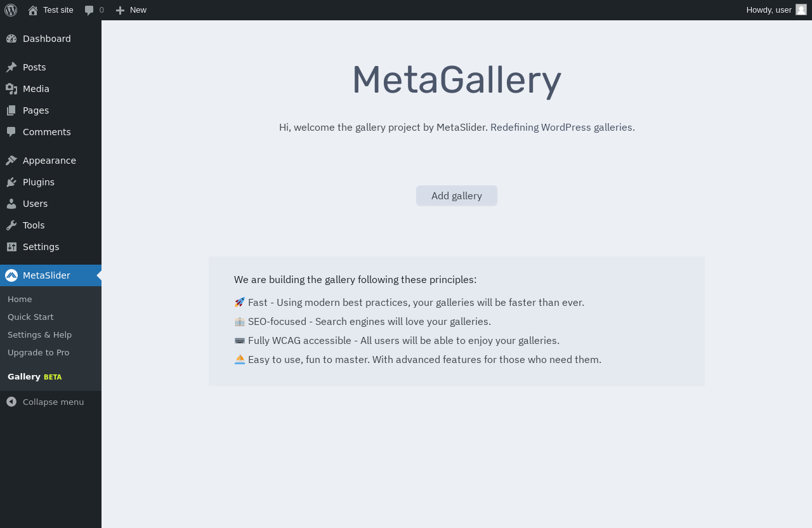Open Settings & Help submenu link
812x528 pixels.
pos(39,334)
